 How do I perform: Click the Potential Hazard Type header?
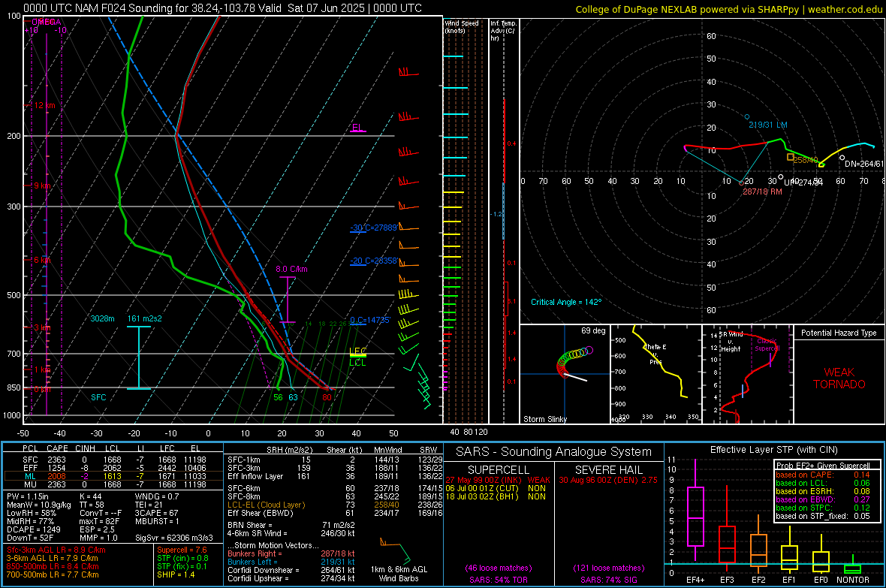pos(839,333)
